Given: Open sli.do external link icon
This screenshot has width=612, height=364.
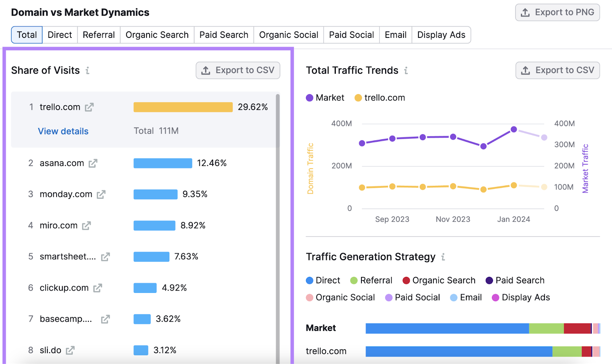Looking at the screenshot, I should [70, 350].
